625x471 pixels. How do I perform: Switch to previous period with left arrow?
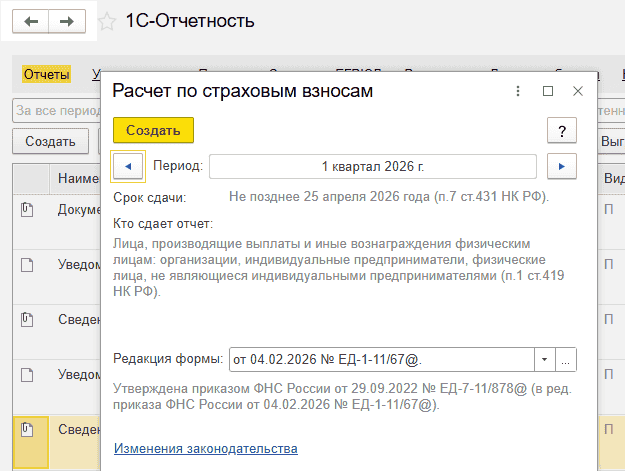[x=127, y=166]
